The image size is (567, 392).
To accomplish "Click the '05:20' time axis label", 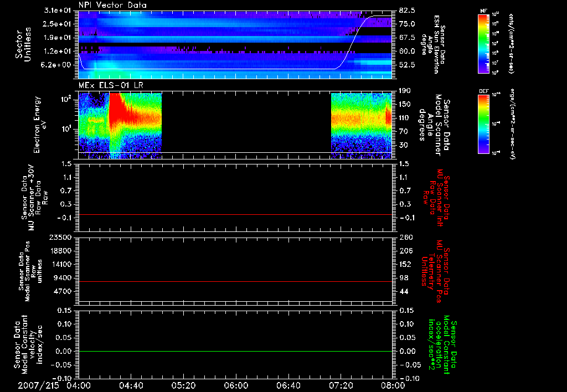I will [x=183, y=385].
